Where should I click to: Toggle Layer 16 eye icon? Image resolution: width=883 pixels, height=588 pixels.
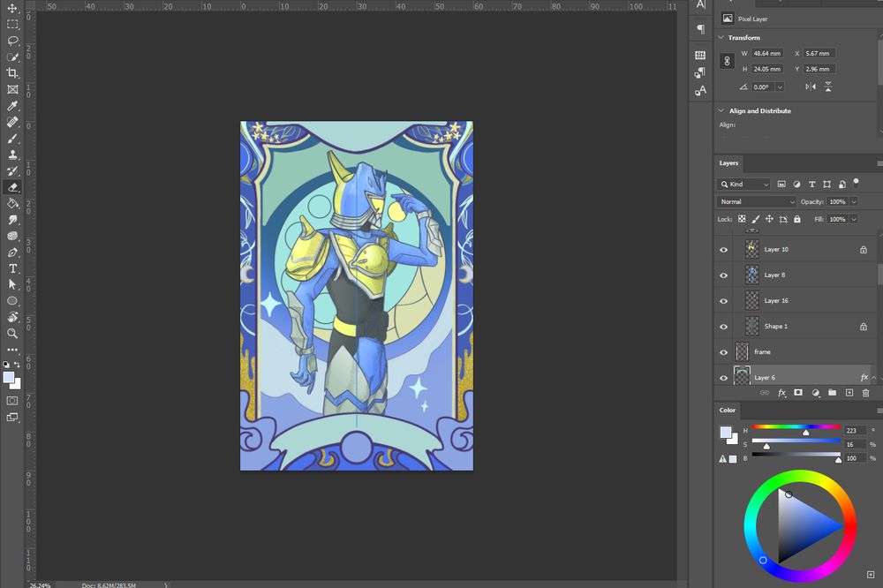[724, 301]
